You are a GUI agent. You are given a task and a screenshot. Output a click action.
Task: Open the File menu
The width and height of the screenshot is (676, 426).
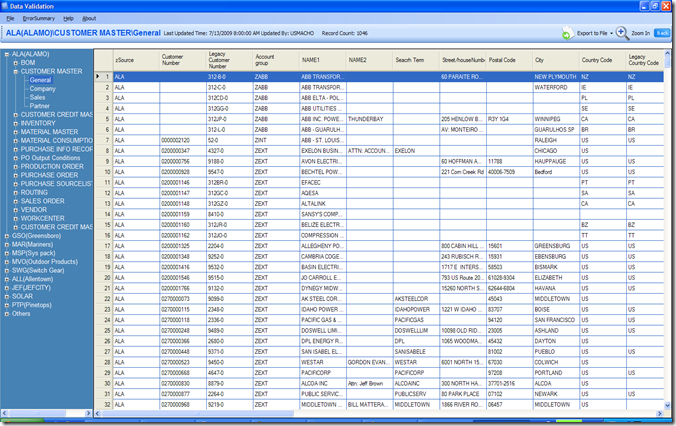(x=10, y=19)
